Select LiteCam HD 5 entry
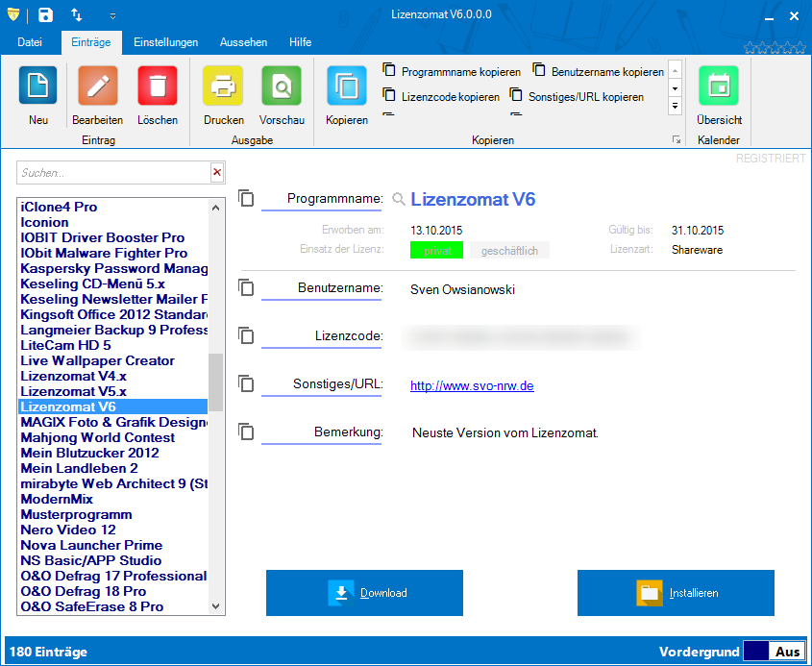The image size is (812, 666). point(65,345)
